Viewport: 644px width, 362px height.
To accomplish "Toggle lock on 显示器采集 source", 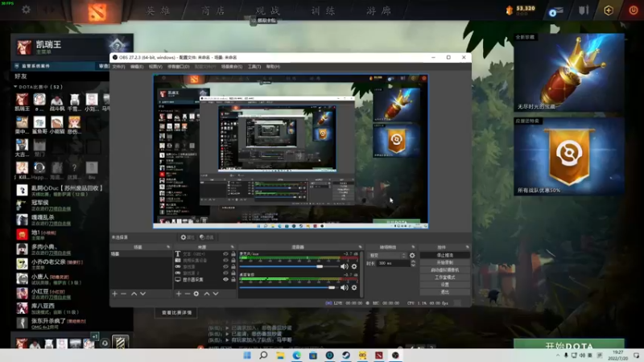I will [x=233, y=279].
